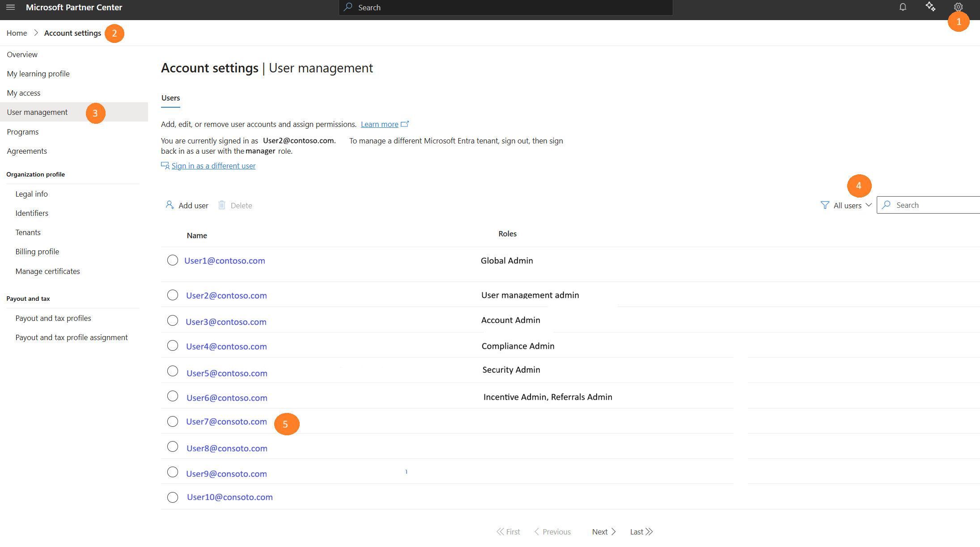The height and width of the screenshot is (547, 980).
Task: Click the search magnifier in the top bar
Action: [348, 7]
